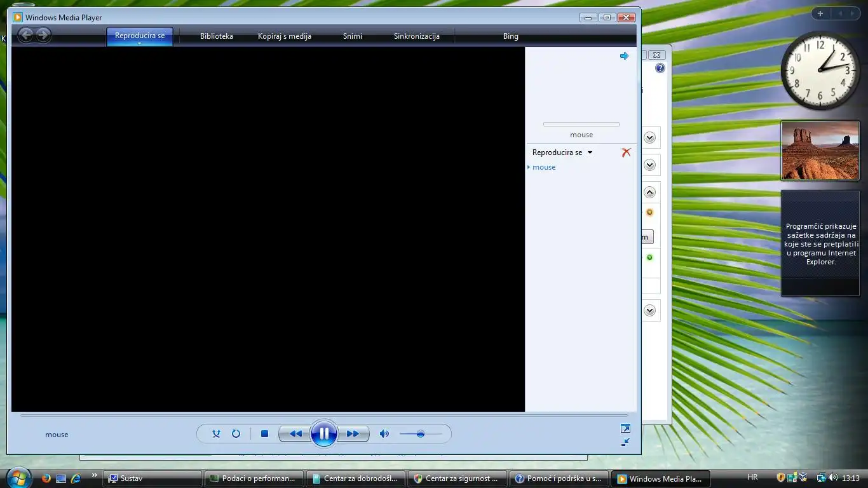
Task: Add gadget with sidebar plus button
Action: click(x=820, y=13)
